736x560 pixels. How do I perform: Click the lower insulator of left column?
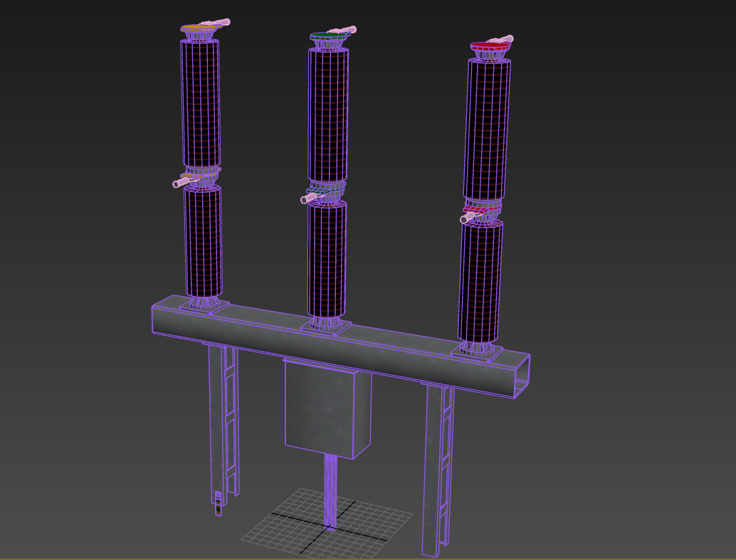point(203,241)
